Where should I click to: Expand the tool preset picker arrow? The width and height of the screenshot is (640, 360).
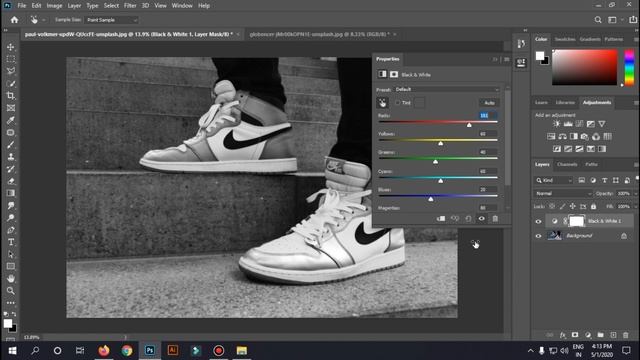tap(44, 20)
